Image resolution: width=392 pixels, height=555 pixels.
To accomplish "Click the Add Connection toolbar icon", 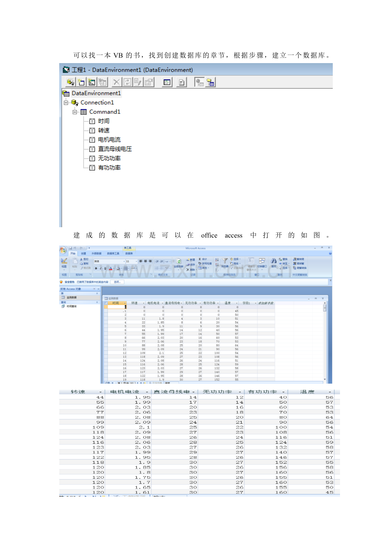I will click(x=71, y=82).
